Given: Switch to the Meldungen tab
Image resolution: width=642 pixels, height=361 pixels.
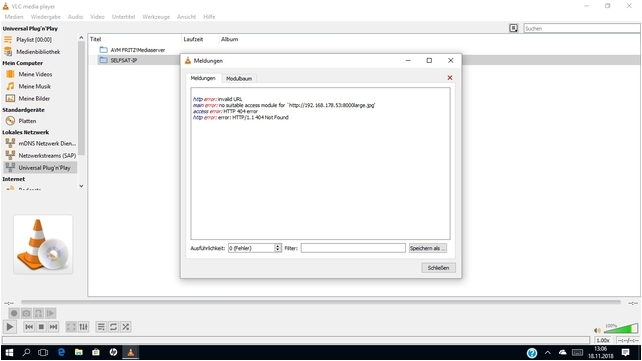Looking at the screenshot, I should 203,78.
